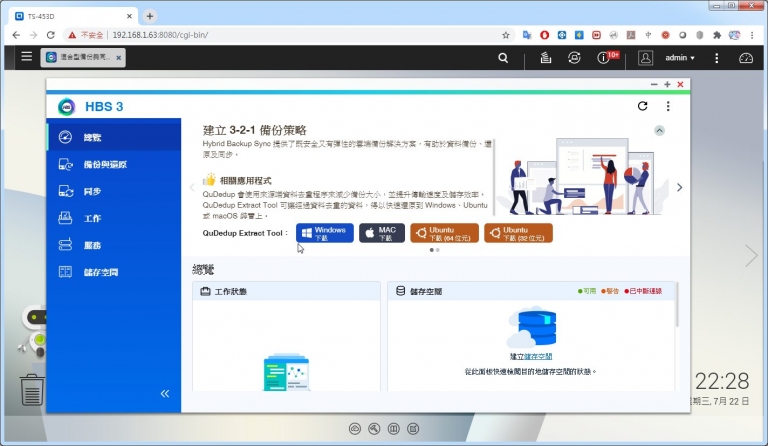Open the QTS dashboard gauge icon
The width and height of the screenshot is (768, 446).
pyautogui.click(x=745, y=58)
